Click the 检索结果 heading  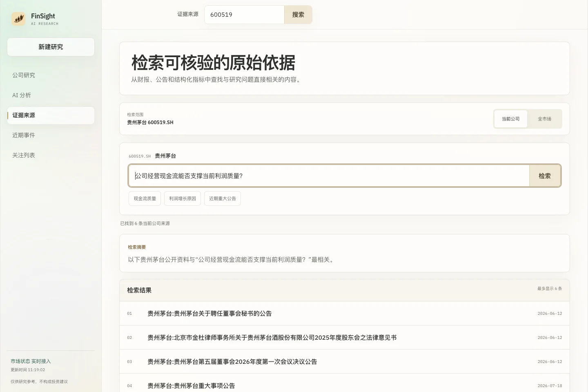pyautogui.click(x=139, y=290)
